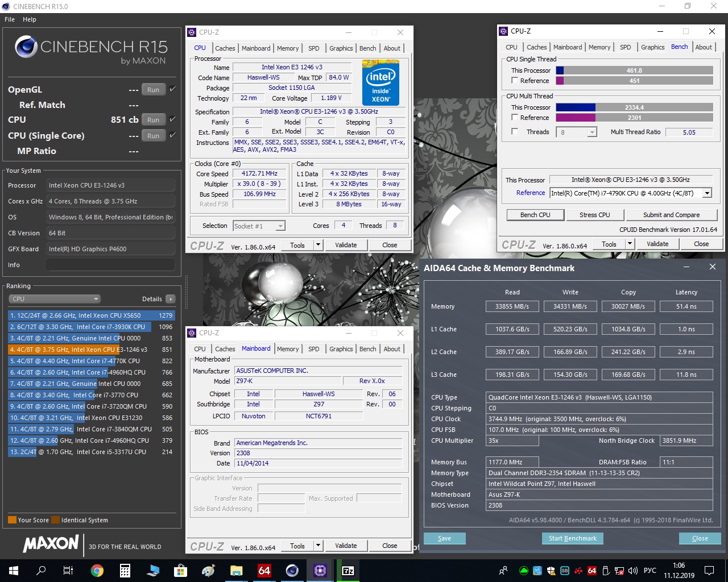Switch to Caches tab in CPU-Z CPU window

pyautogui.click(x=225, y=48)
